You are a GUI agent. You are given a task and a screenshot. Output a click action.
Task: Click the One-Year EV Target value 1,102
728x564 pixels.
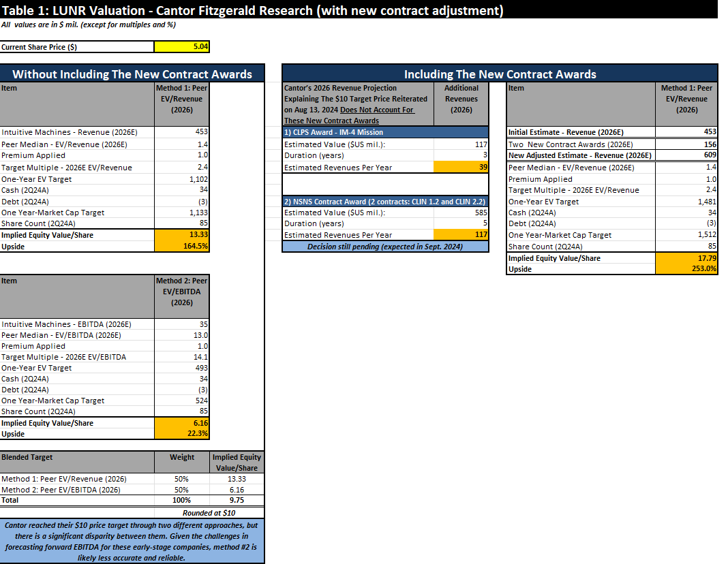(x=181, y=179)
